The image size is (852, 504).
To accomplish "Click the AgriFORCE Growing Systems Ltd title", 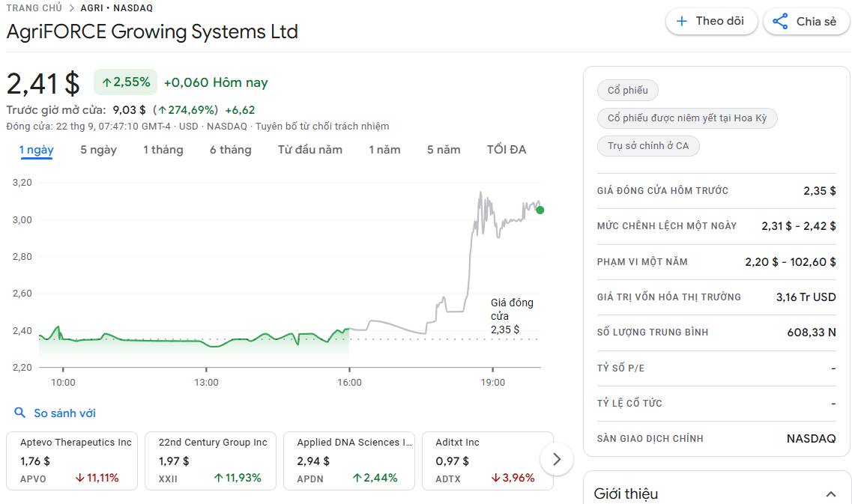I will pyautogui.click(x=152, y=31).
